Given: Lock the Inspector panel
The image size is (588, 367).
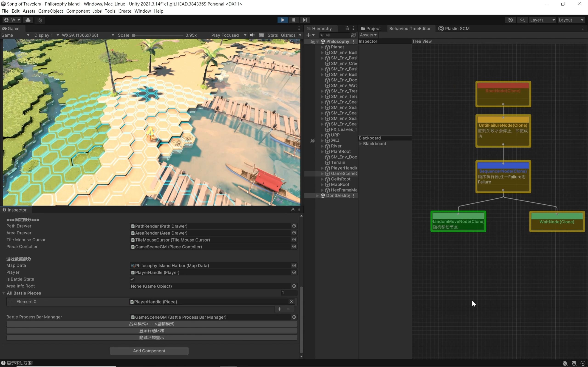Looking at the screenshot, I should coord(293,210).
